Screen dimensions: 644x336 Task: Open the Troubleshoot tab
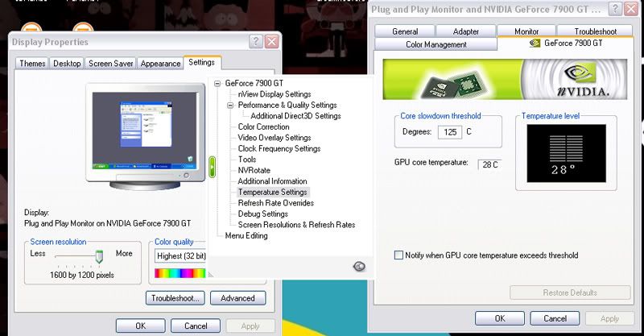pos(595,31)
